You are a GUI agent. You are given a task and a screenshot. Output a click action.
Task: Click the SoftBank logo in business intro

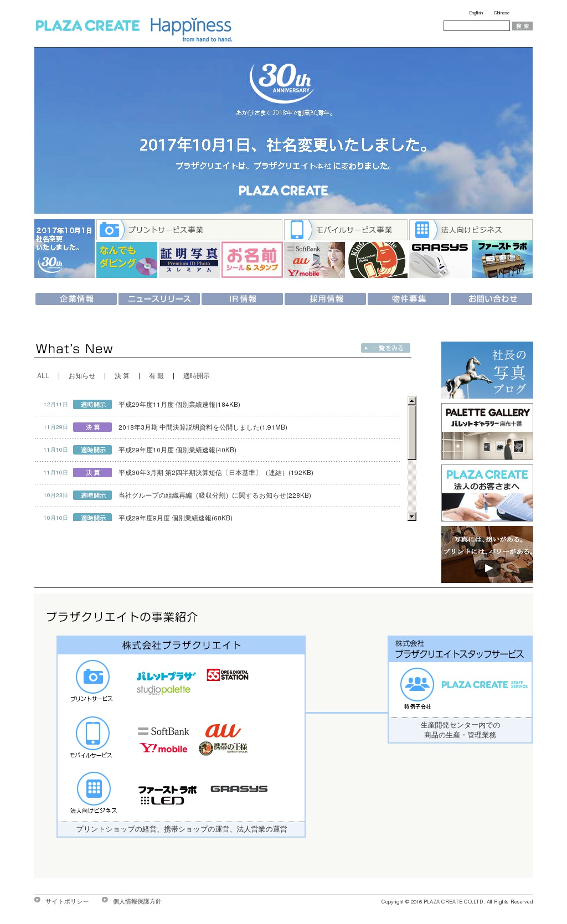tap(163, 731)
